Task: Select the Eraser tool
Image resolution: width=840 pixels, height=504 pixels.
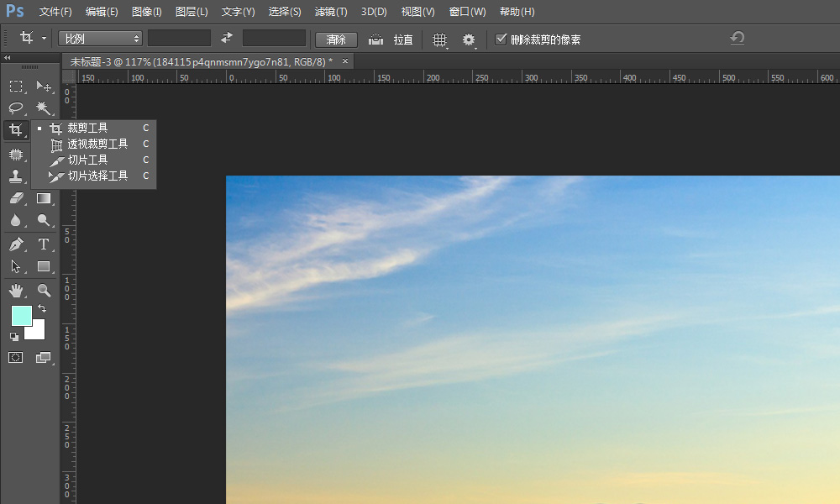Action: (16, 199)
